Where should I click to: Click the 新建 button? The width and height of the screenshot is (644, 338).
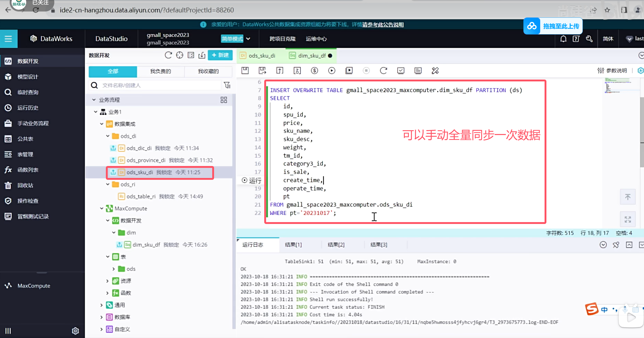tap(220, 55)
